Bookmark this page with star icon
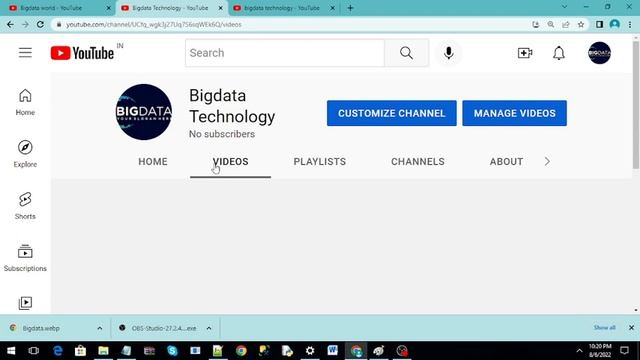This screenshot has width=640, height=360. point(581,24)
